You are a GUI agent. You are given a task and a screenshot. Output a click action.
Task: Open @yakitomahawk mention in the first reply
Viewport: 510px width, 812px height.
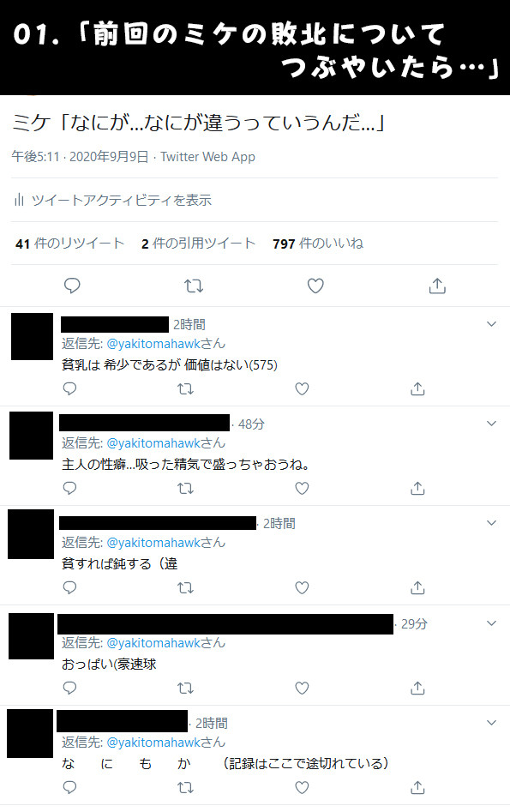pos(153,344)
